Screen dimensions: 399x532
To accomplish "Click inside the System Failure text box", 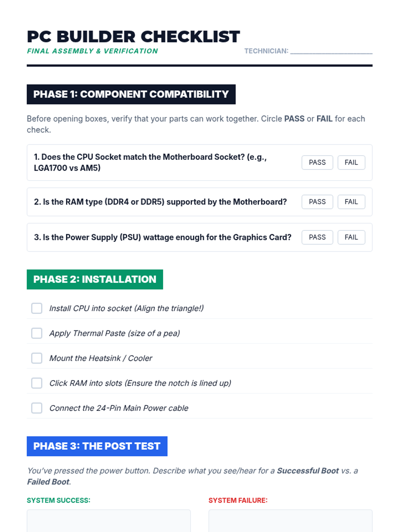I will click(x=290, y=521).
